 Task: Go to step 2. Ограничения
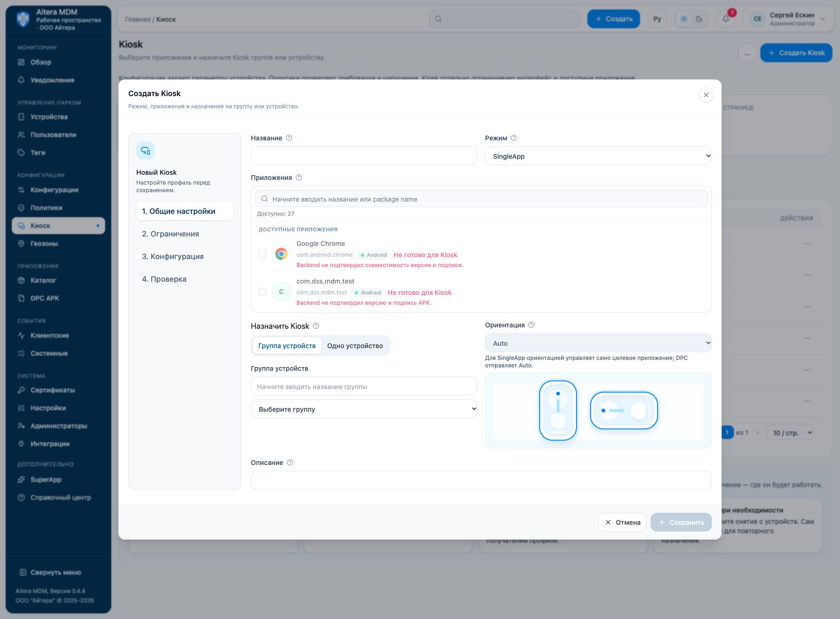(x=185, y=234)
